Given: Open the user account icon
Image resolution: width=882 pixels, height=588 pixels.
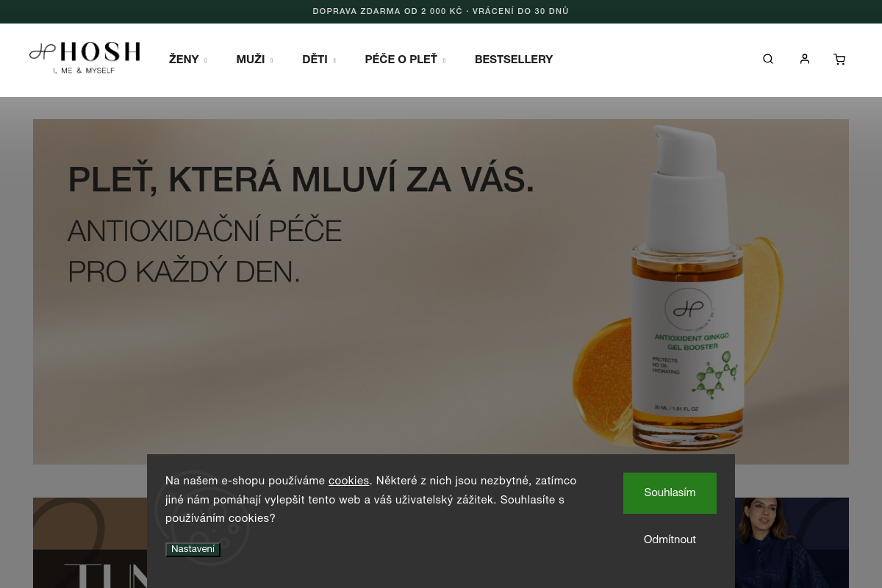Looking at the screenshot, I should click(805, 59).
